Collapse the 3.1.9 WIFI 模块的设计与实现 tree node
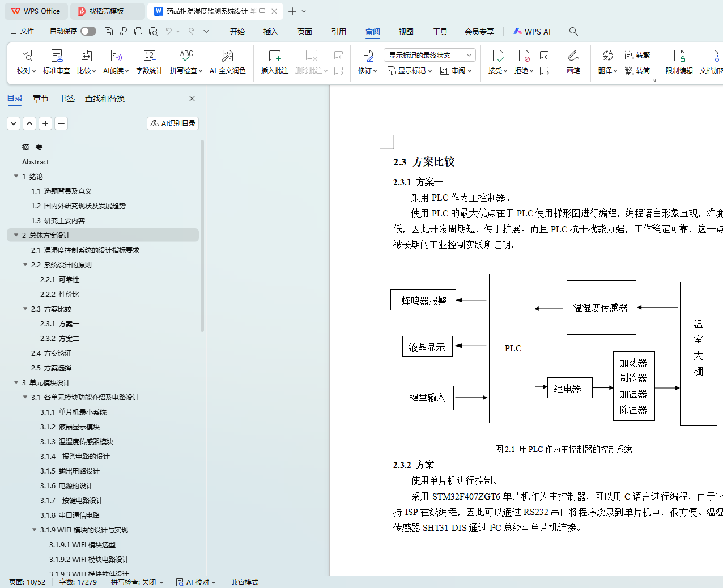This screenshot has height=588, width=723. 35,530
